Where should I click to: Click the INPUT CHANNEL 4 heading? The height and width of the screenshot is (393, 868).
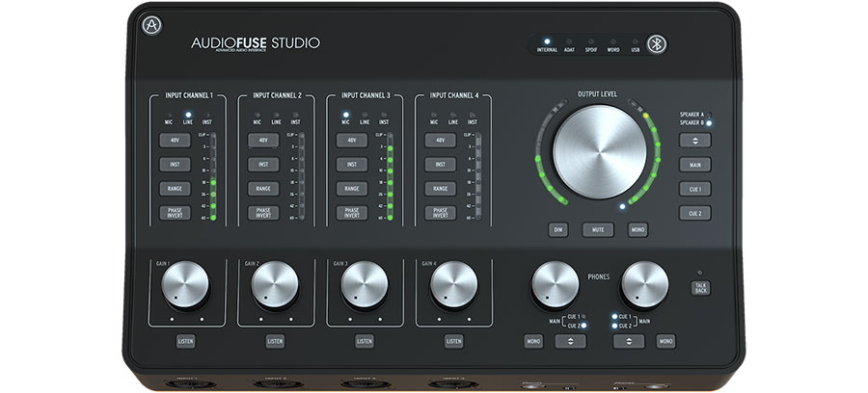pyautogui.click(x=454, y=95)
